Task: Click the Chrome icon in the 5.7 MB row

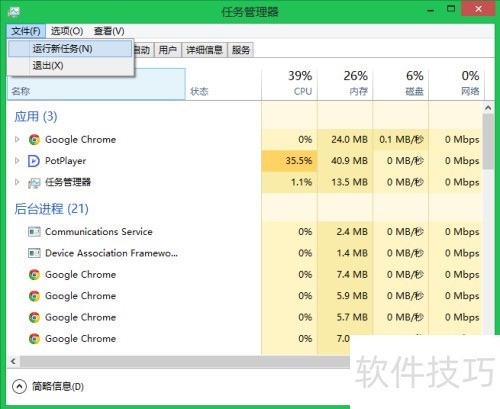Action: pyautogui.click(x=34, y=317)
